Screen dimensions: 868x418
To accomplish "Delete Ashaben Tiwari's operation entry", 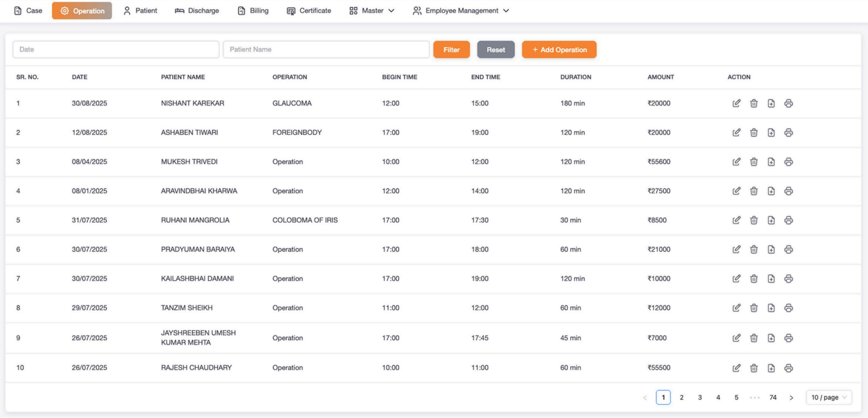I will coord(754,133).
